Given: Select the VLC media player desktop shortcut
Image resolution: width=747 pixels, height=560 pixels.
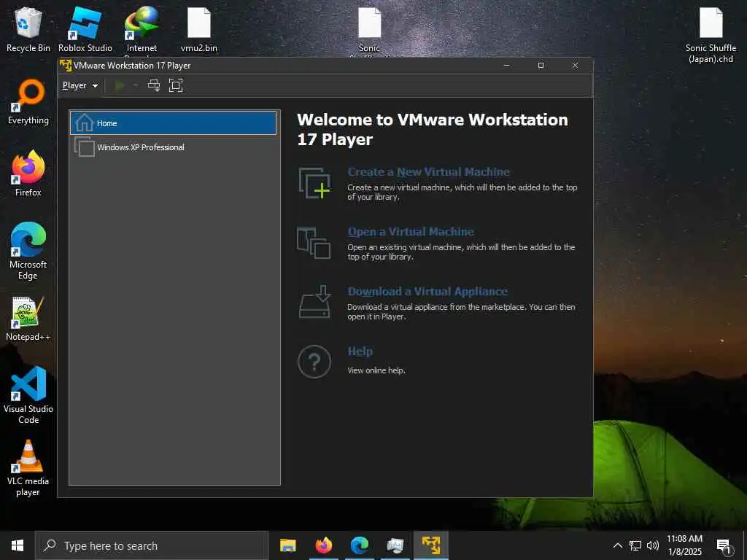Looking at the screenshot, I should click(28, 468).
